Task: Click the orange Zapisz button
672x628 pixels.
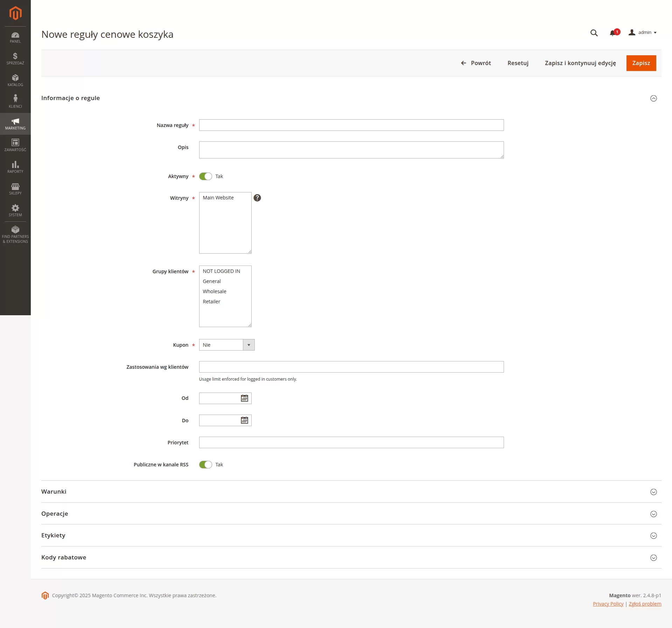Action: pos(641,63)
